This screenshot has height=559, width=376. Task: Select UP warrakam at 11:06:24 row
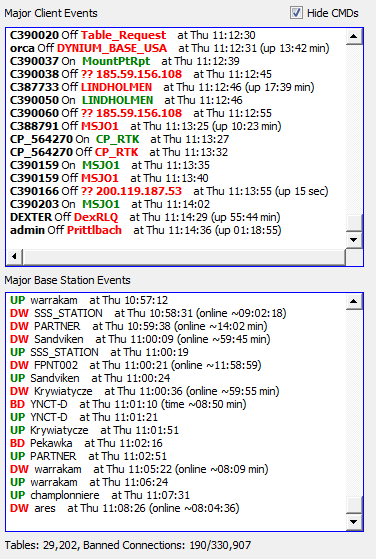tap(89, 482)
